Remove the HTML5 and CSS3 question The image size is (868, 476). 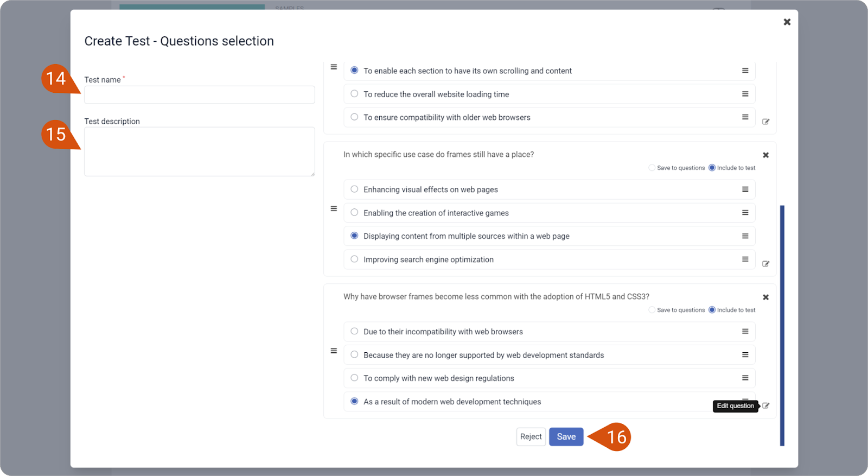pos(765,297)
